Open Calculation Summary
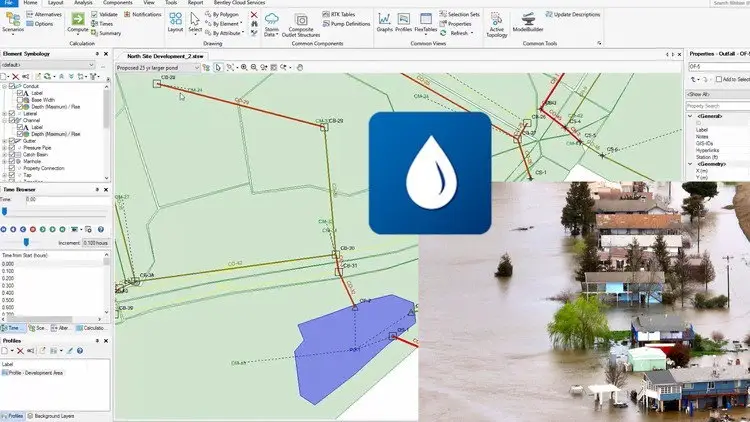750x422 pixels. pos(106,33)
